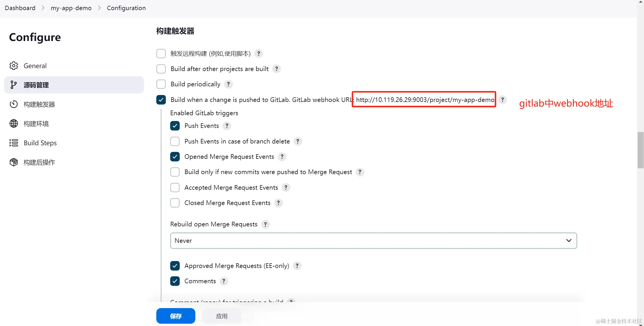Click the 保存 save button

[x=176, y=316]
